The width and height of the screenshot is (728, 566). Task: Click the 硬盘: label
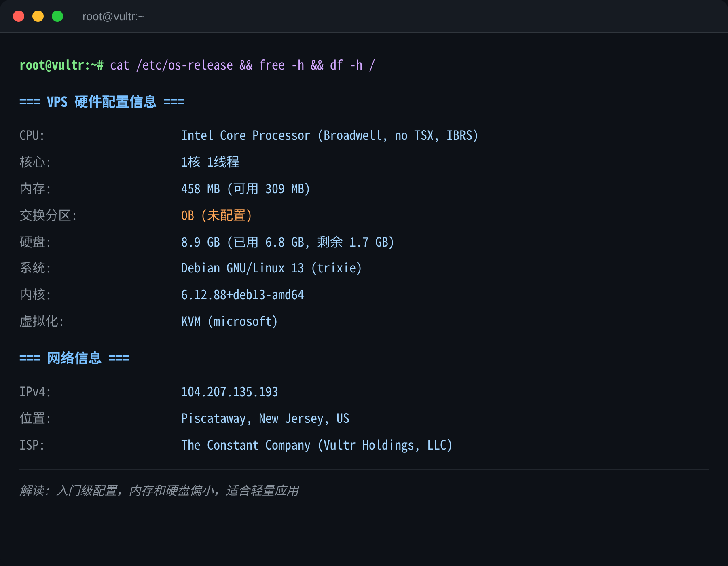tap(35, 242)
